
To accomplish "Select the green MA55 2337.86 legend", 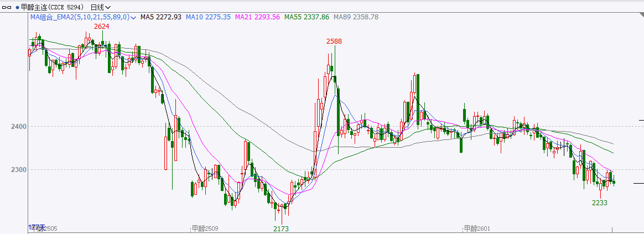I will (307, 17).
